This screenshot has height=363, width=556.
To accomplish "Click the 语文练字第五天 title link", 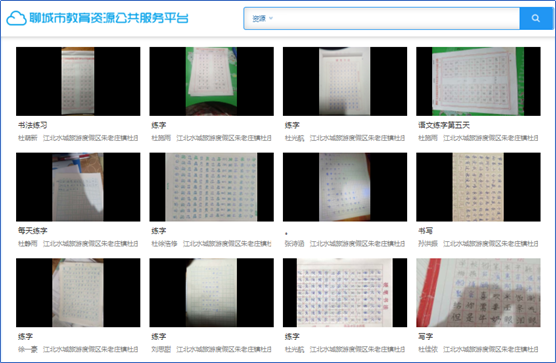I will [x=444, y=125].
